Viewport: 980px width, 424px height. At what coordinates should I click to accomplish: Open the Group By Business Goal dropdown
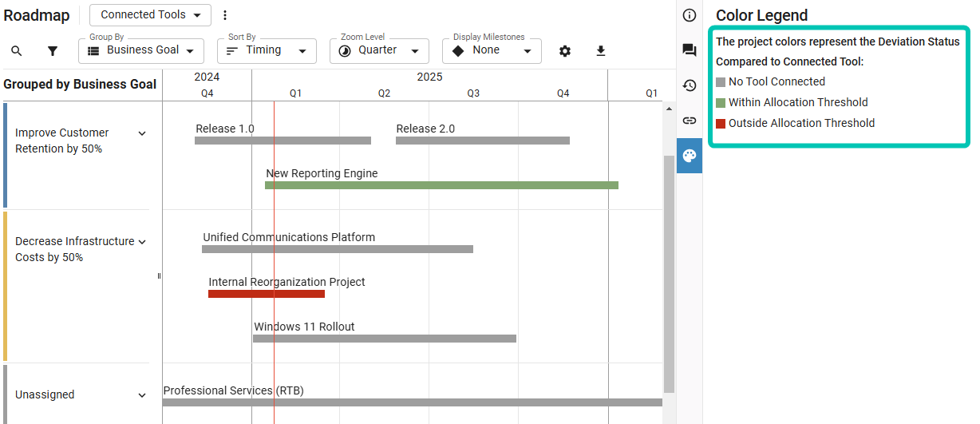pyautogui.click(x=141, y=50)
